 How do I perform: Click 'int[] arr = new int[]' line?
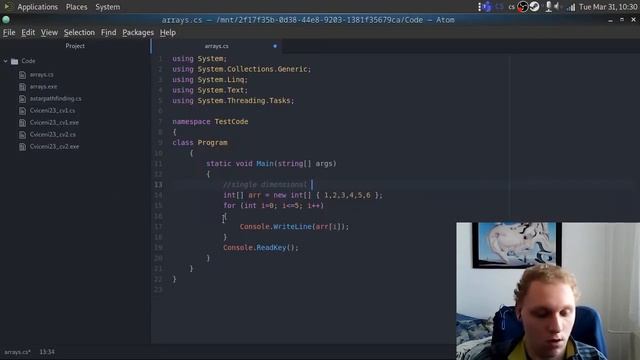303,195
